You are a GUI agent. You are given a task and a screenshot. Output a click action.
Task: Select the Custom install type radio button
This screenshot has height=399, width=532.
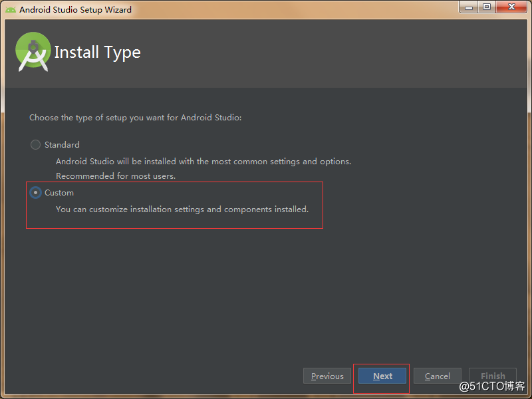pos(35,192)
